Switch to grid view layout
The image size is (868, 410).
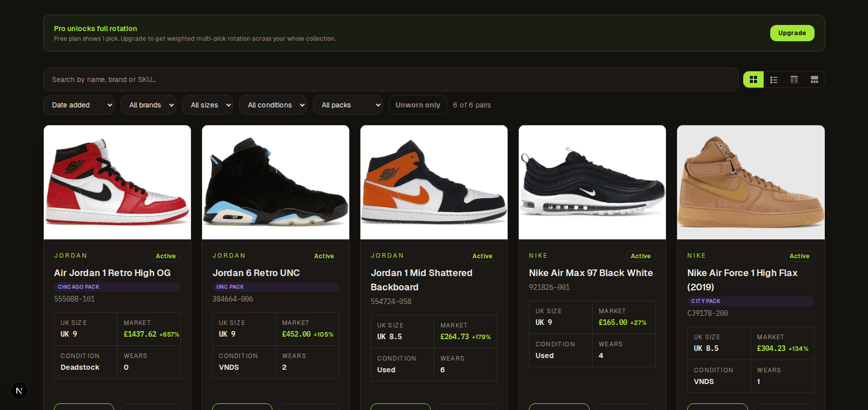(x=753, y=79)
